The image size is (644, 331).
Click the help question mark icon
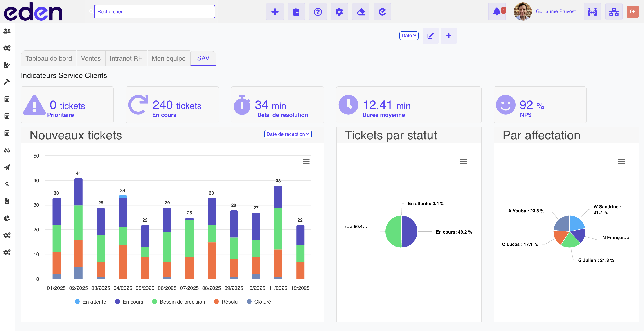click(317, 12)
